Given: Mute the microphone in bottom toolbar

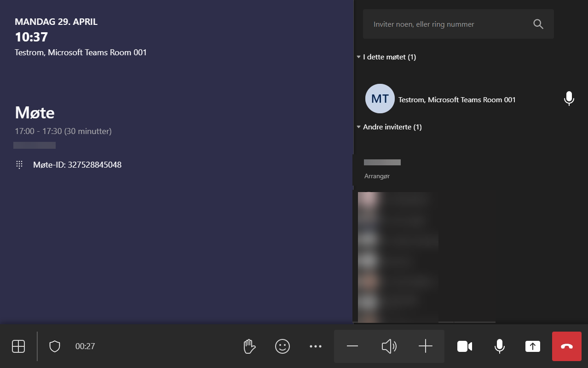Looking at the screenshot, I should (499, 346).
